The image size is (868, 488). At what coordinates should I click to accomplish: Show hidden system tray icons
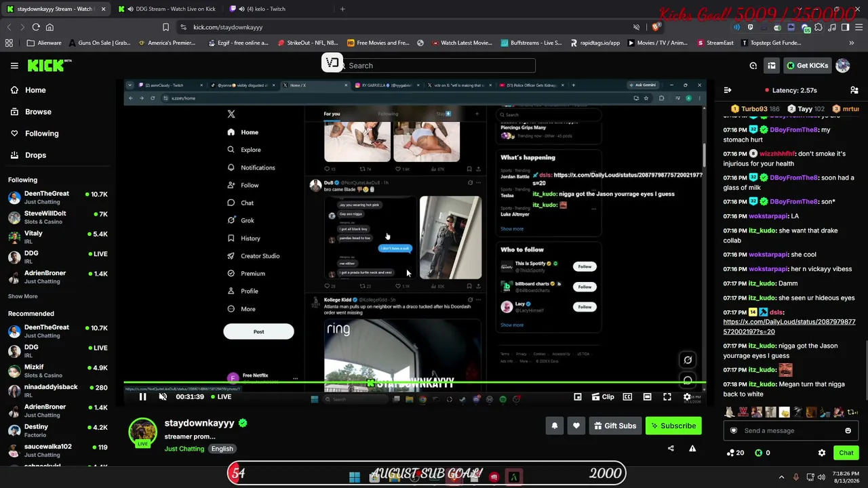(781, 477)
